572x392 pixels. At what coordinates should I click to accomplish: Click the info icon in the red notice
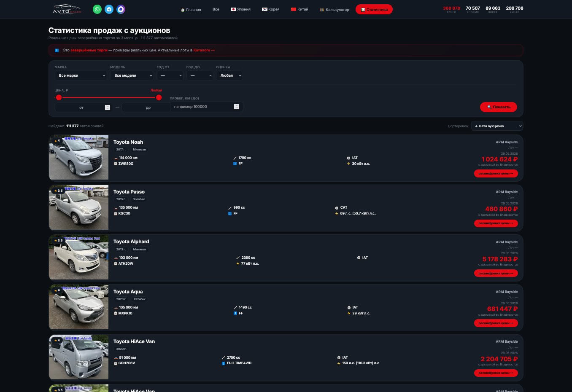pos(57,50)
